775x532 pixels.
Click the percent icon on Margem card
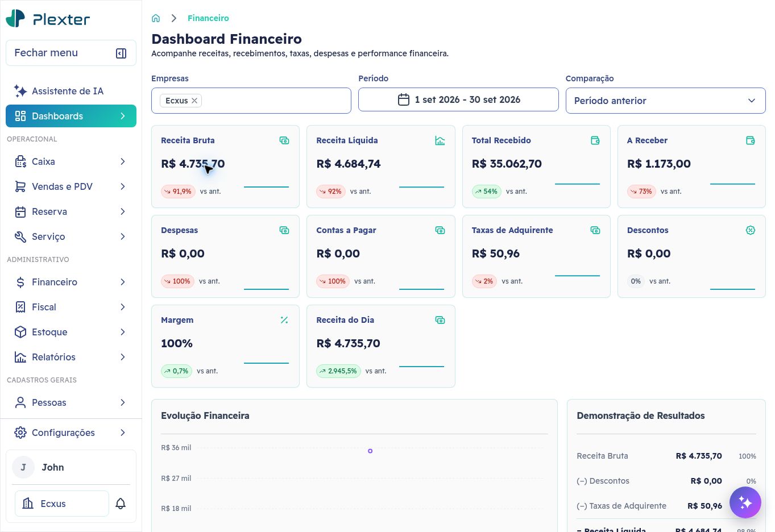point(284,320)
